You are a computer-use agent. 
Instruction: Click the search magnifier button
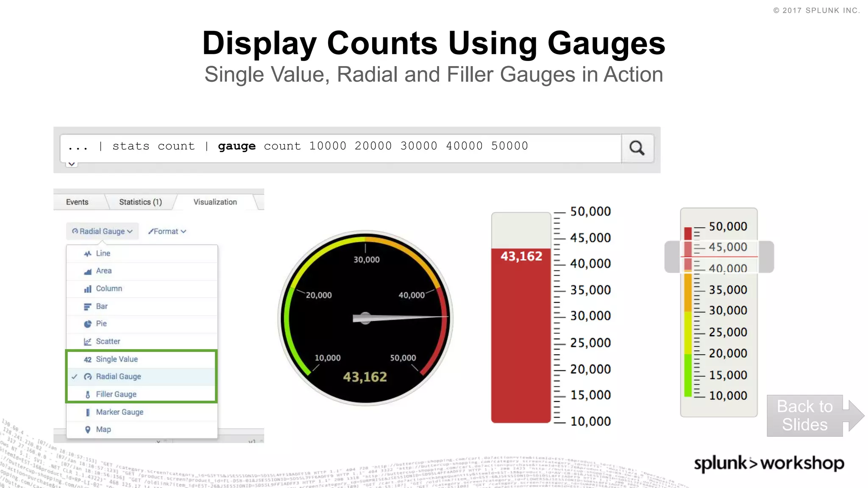[x=637, y=148]
